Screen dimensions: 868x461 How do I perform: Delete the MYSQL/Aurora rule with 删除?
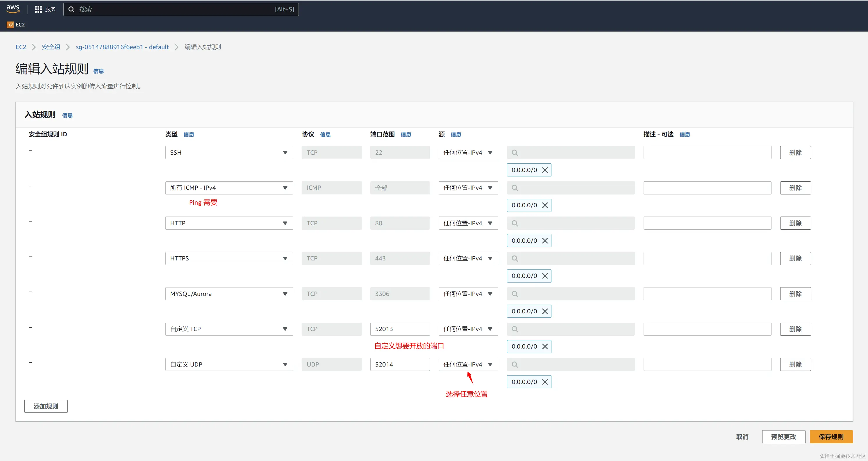pyautogui.click(x=795, y=294)
